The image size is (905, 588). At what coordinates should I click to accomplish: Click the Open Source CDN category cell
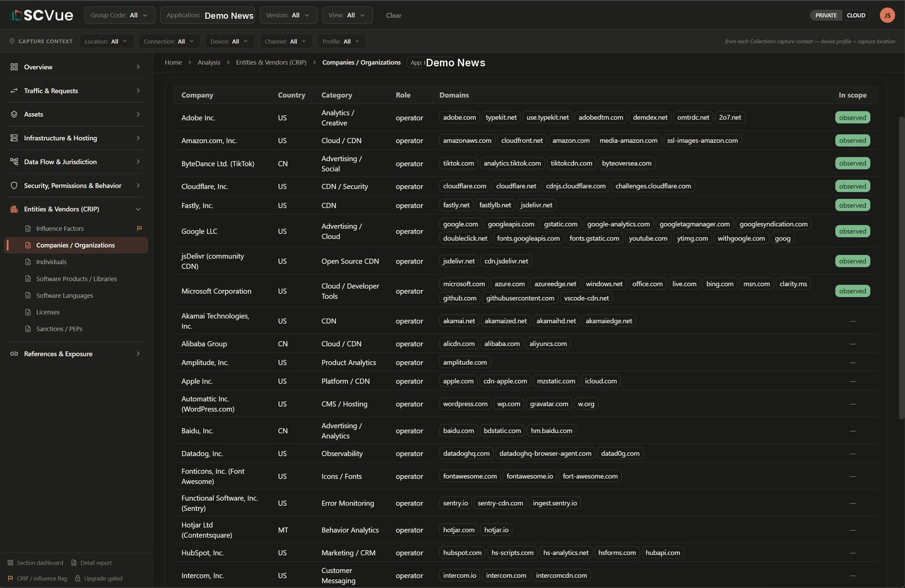(x=350, y=261)
